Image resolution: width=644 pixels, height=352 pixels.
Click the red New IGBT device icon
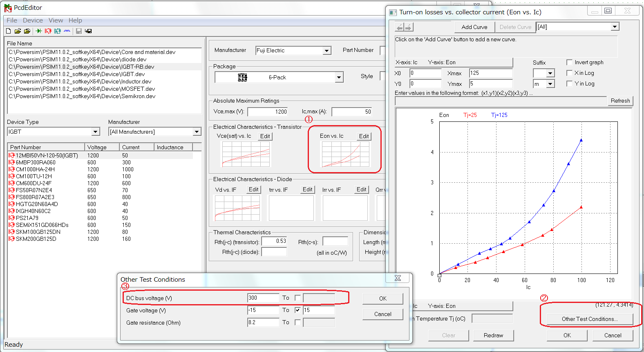point(48,31)
